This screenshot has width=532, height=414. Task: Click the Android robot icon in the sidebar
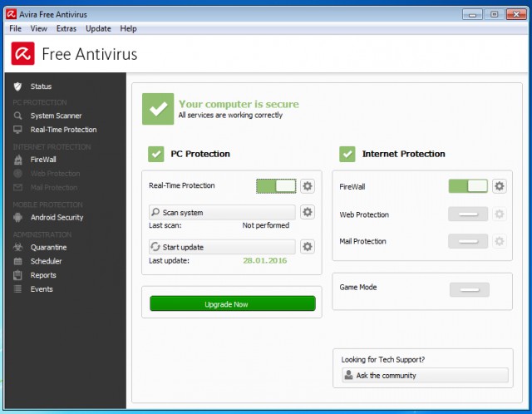coord(17,217)
